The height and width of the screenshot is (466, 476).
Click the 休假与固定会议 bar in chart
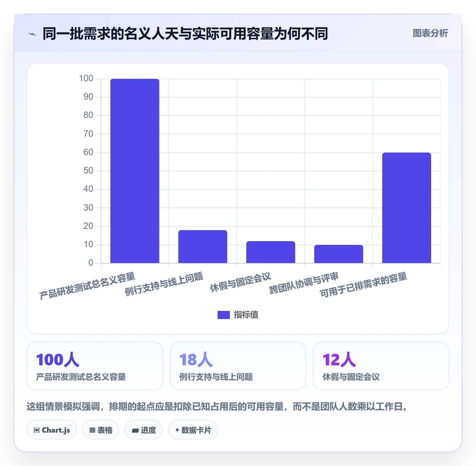point(271,252)
